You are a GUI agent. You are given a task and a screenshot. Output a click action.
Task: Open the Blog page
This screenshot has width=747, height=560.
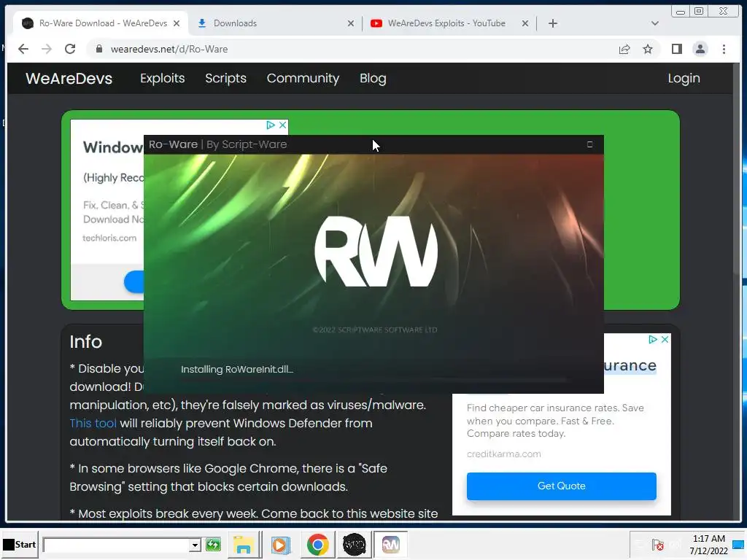373,79
